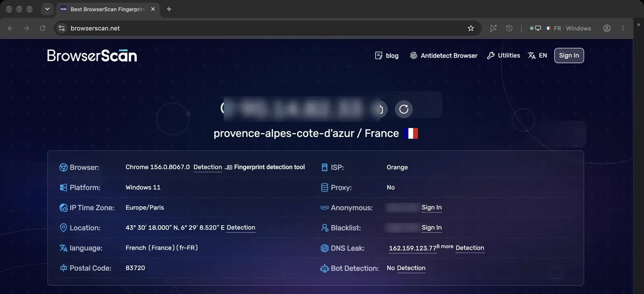The image size is (644, 294).
Task: Click the Platform Windows icon
Action: (x=63, y=187)
